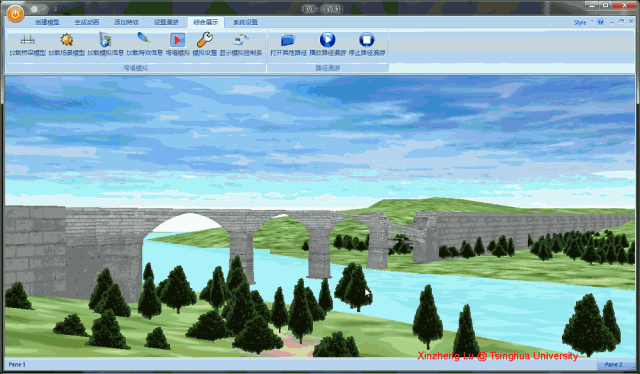640x374 pixels.
Task: Switch to the second ribbon tab
Action: pos(87,22)
